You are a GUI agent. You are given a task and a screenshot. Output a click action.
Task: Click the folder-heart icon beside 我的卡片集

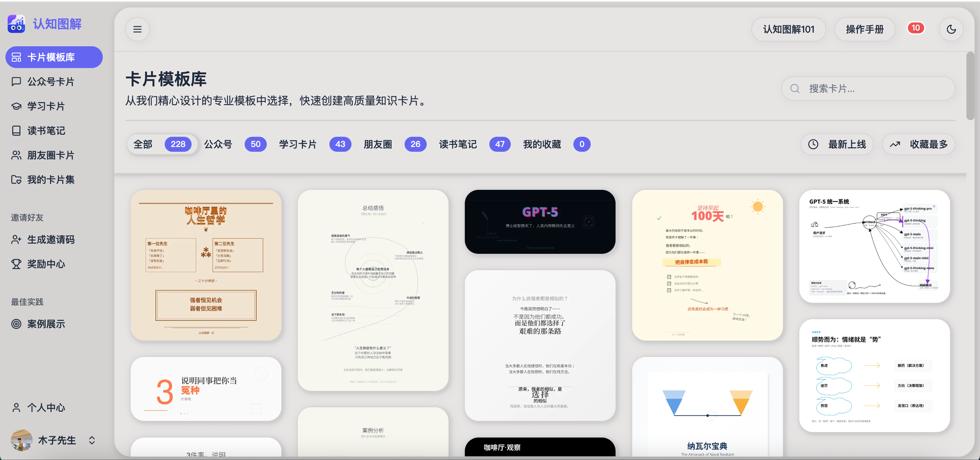(16, 180)
